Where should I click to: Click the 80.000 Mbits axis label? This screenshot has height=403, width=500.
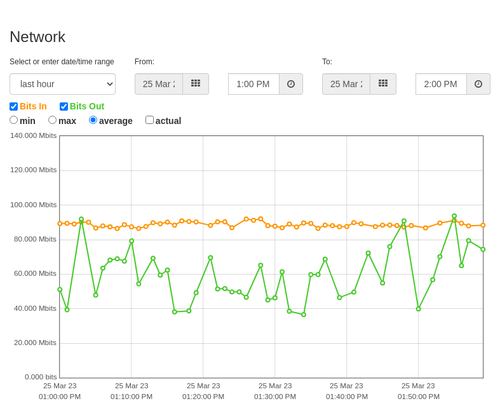coord(35,239)
